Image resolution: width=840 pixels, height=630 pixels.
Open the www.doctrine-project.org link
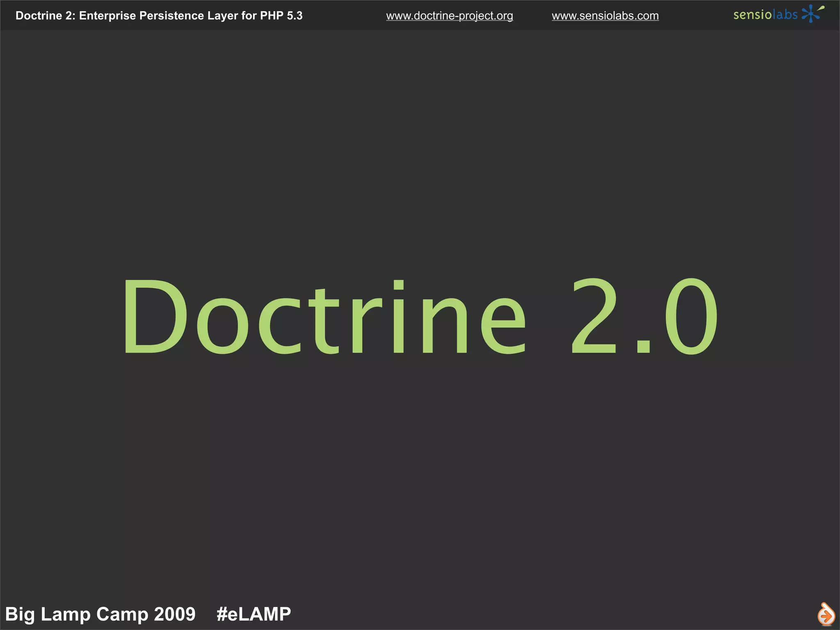pyautogui.click(x=450, y=16)
